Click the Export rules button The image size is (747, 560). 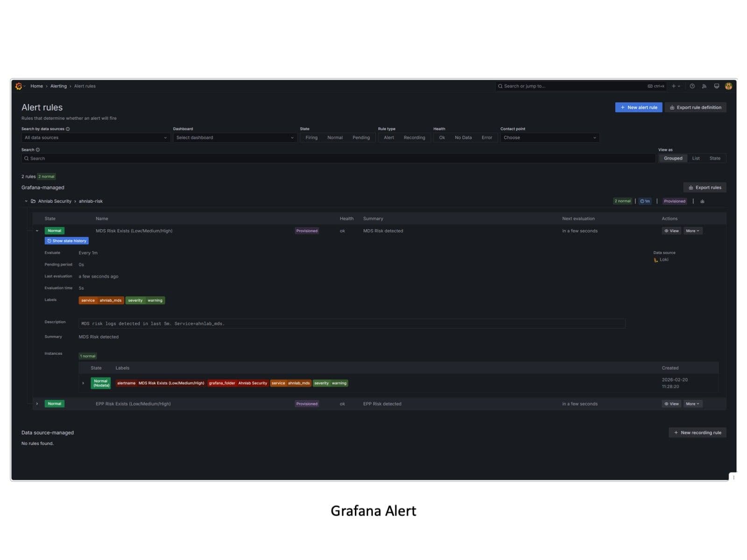click(x=705, y=188)
